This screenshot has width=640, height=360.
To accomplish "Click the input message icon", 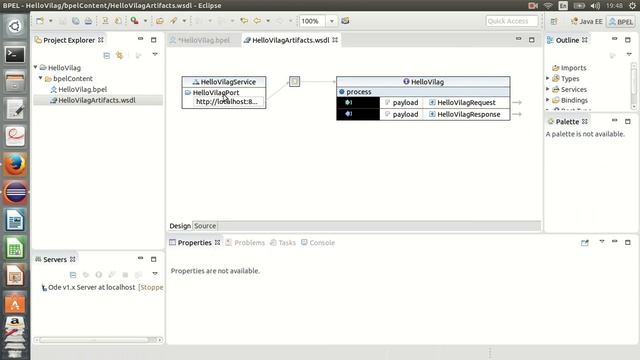I will tap(349, 102).
